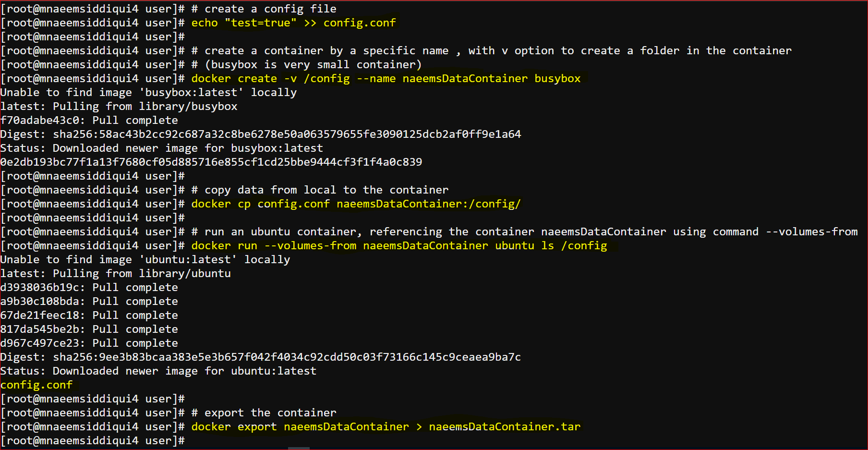Screen dimensions: 868x450
Task: Place the cursor at the last empty prompt
Action: (x=189, y=441)
